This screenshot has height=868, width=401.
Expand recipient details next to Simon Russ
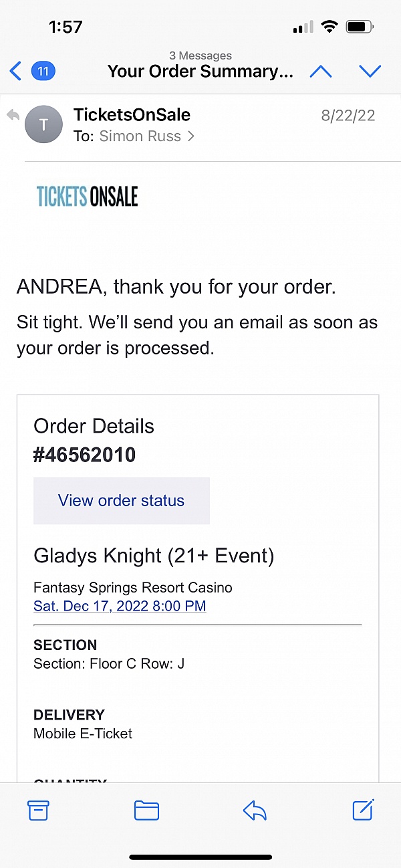pyautogui.click(x=191, y=136)
